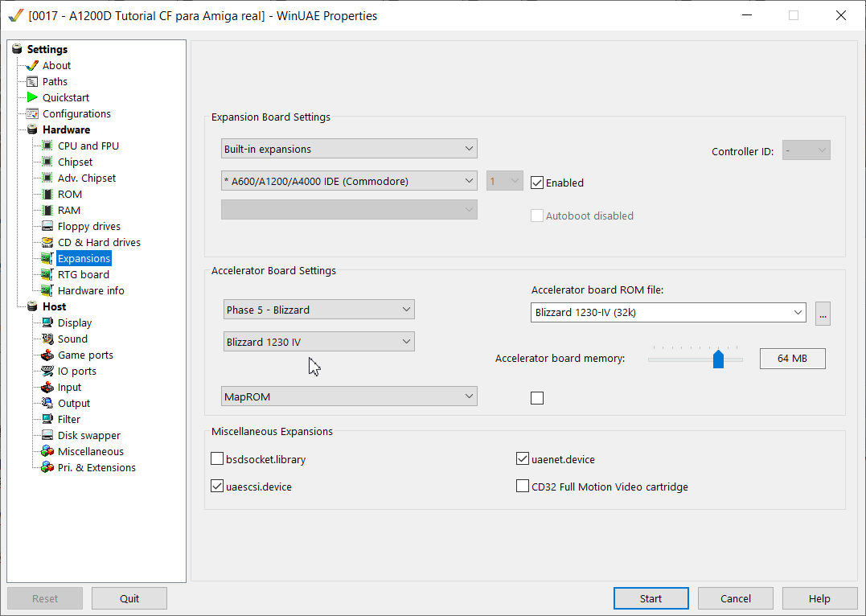Image resolution: width=866 pixels, height=616 pixels.
Task: Click the Game ports joystick icon
Action: point(47,355)
